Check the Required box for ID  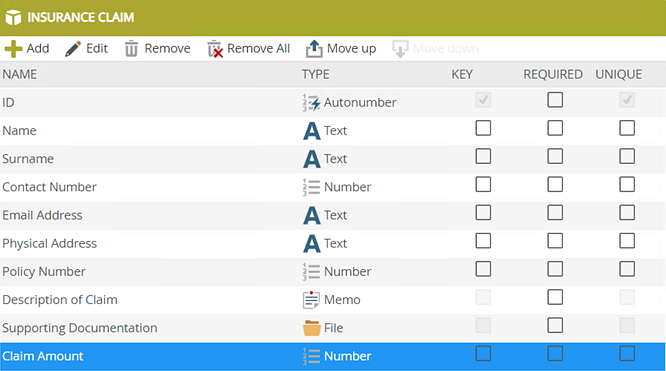coord(555,100)
